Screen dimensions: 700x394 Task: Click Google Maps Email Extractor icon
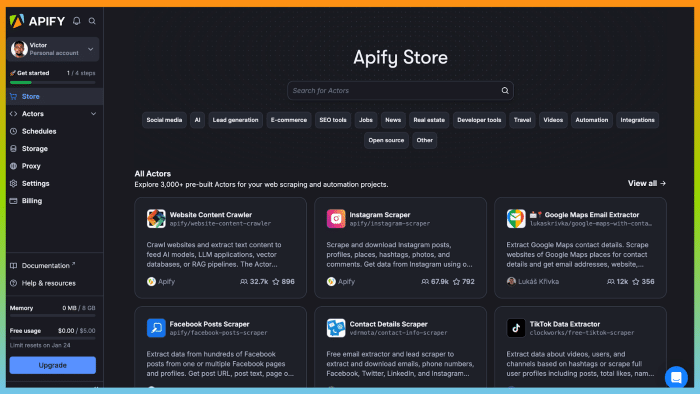(516, 219)
